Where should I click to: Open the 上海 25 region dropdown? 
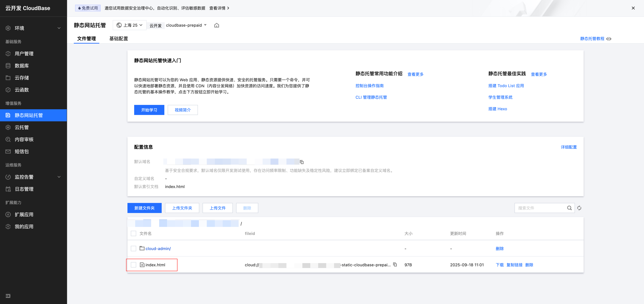click(129, 25)
